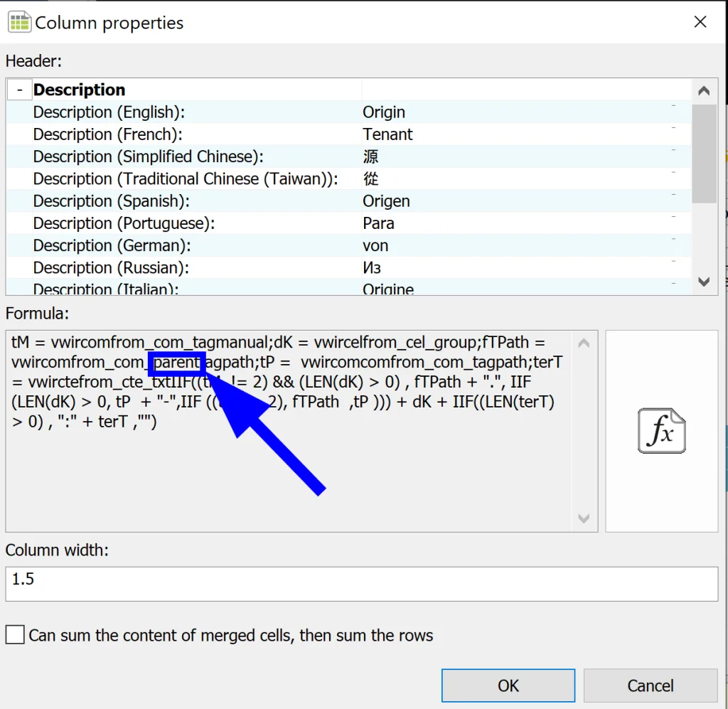Screen dimensions: 728x709
Task: Collapse the Description group
Action: click(x=20, y=90)
